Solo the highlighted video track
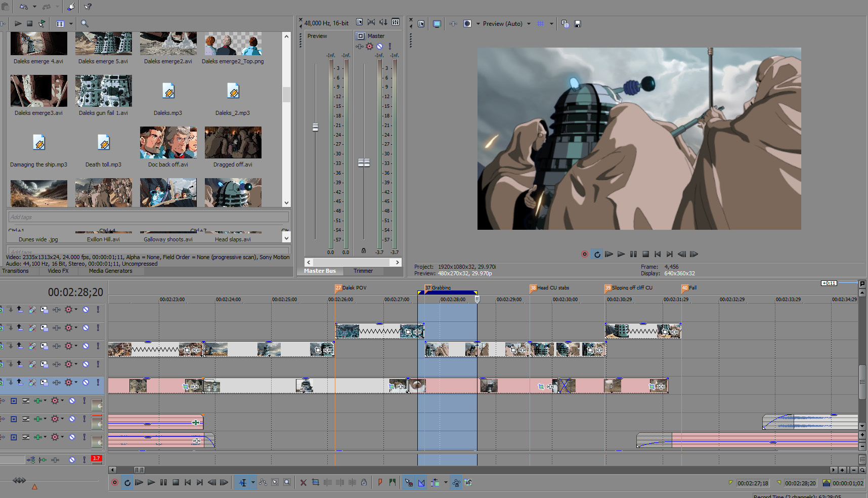Image resolution: width=868 pixels, height=498 pixels. (x=98, y=383)
